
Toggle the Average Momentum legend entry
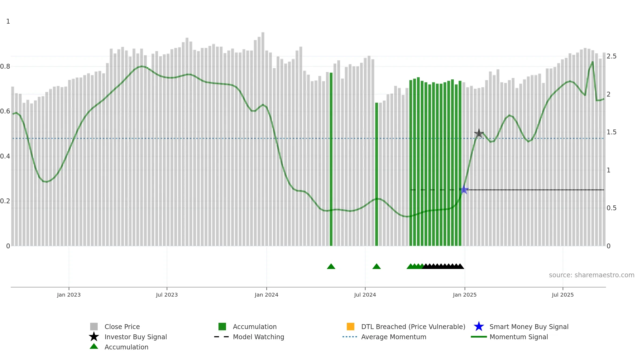pyautogui.click(x=384, y=337)
